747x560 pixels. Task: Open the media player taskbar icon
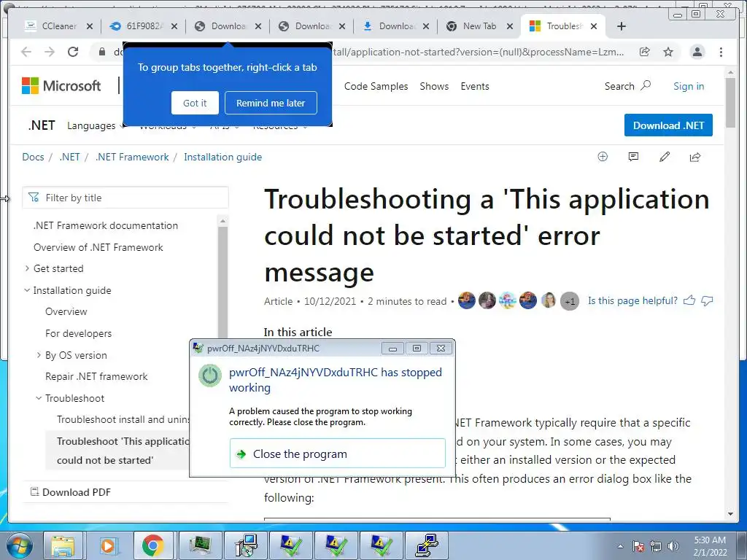tap(108, 545)
